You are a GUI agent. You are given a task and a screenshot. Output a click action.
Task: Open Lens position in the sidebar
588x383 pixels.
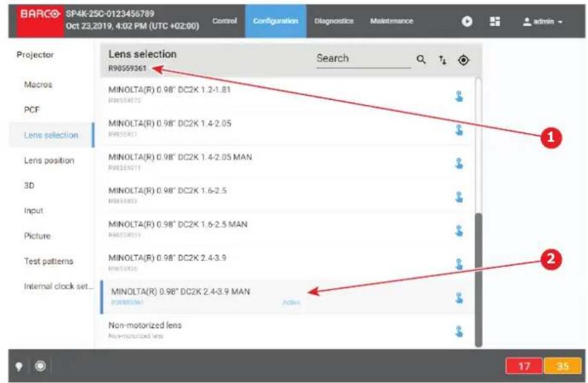tap(49, 161)
